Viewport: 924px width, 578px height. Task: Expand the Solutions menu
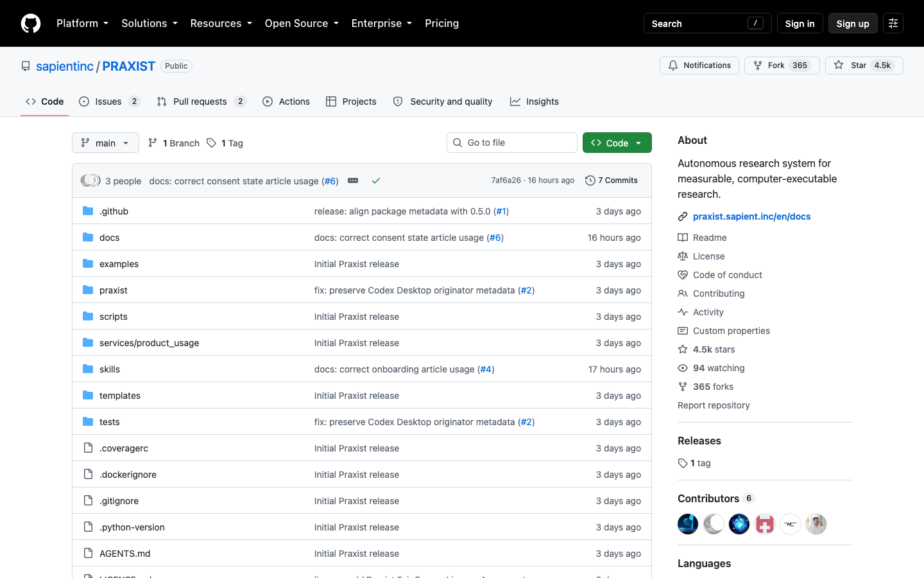point(150,23)
